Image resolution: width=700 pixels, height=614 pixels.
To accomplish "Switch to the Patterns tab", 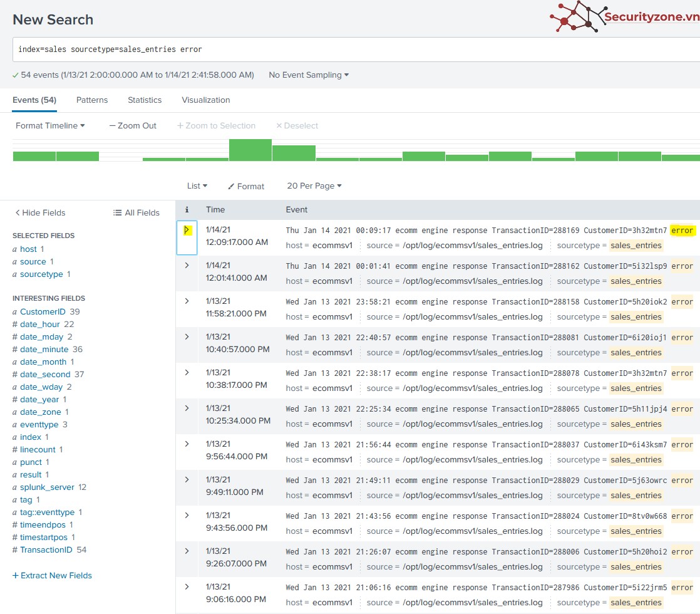I will 92,100.
